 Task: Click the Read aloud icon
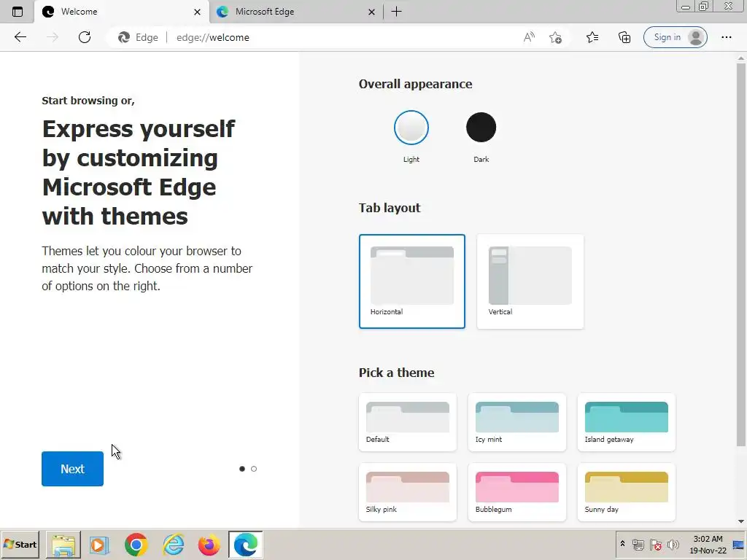(529, 37)
